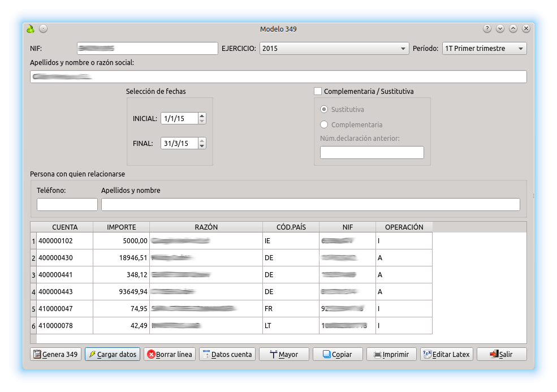This screenshot has width=557, height=392.
Task: Click the Genera 349 button
Action: (56, 354)
